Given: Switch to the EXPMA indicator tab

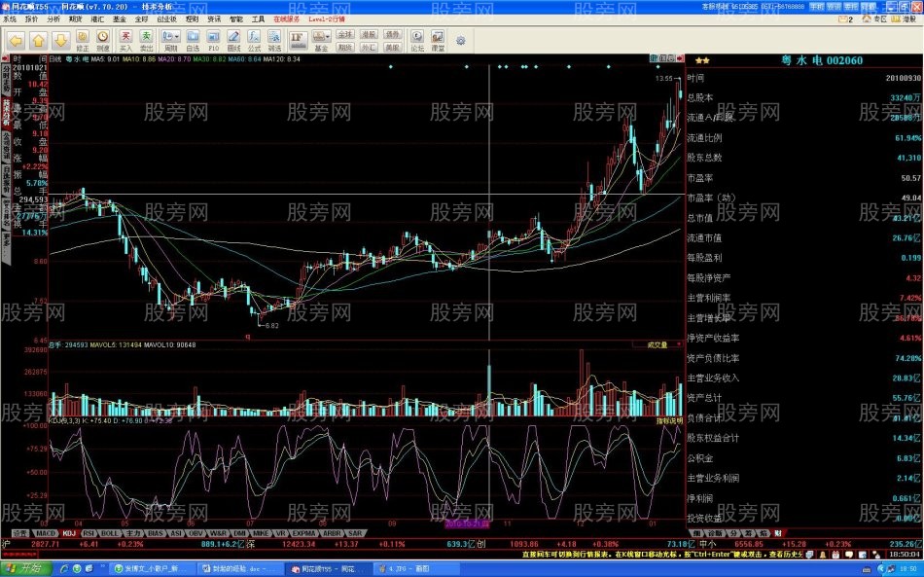Looking at the screenshot, I should [x=303, y=533].
